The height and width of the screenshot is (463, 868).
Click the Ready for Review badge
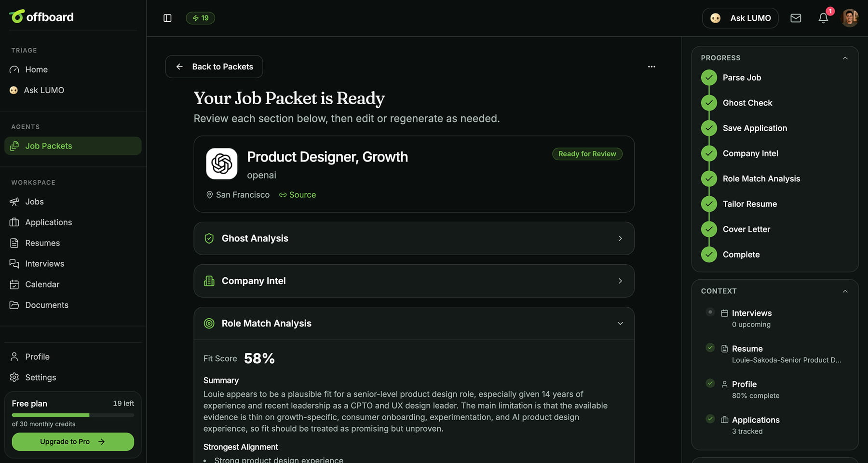click(x=587, y=154)
